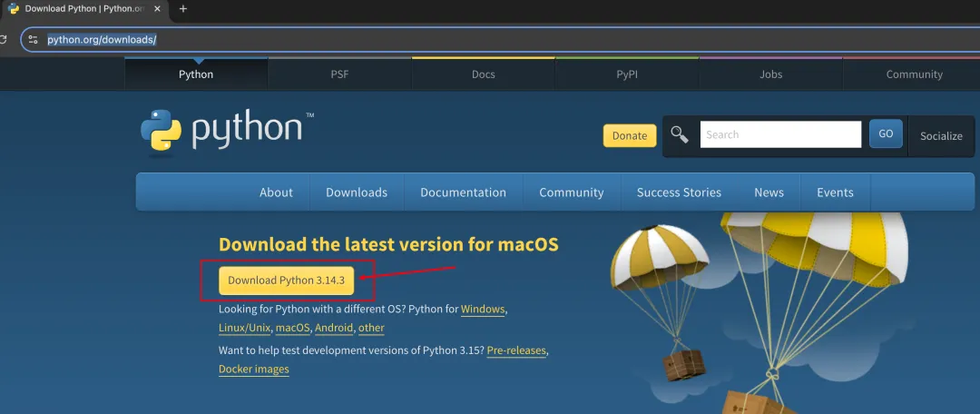Click the site info icon in address bar

[x=34, y=39]
